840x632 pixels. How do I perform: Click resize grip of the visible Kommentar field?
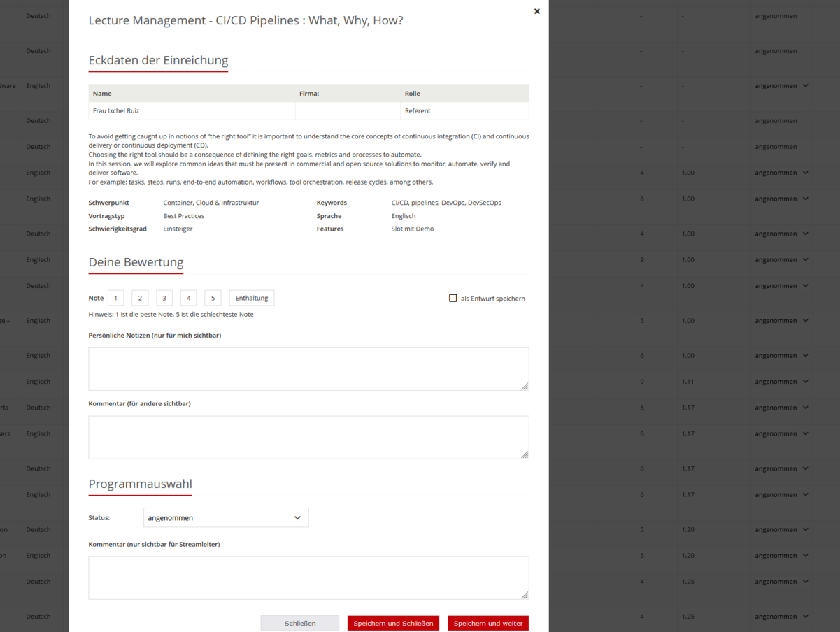coord(525,454)
